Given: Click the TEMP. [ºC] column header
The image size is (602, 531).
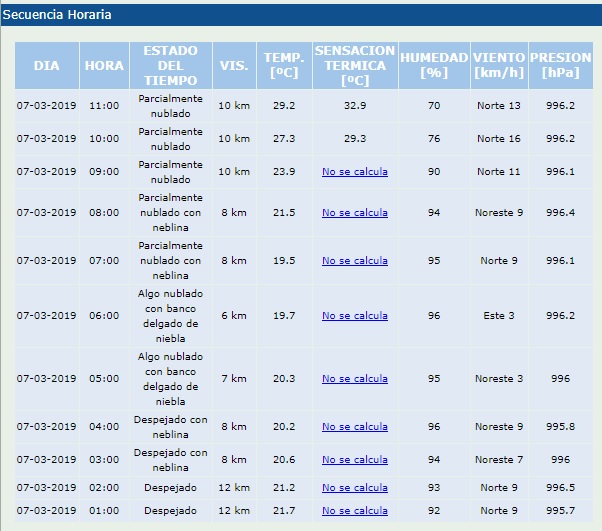Looking at the screenshot, I should point(284,66).
